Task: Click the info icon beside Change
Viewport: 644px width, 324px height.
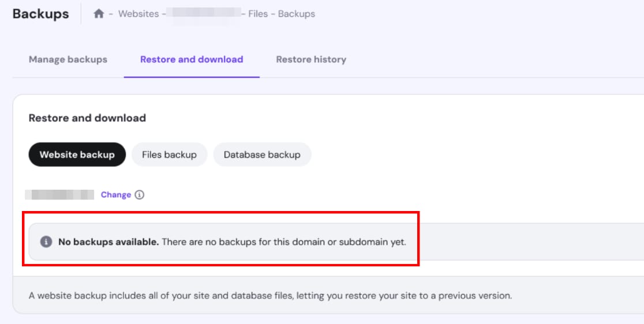Action: [x=139, y=195]
